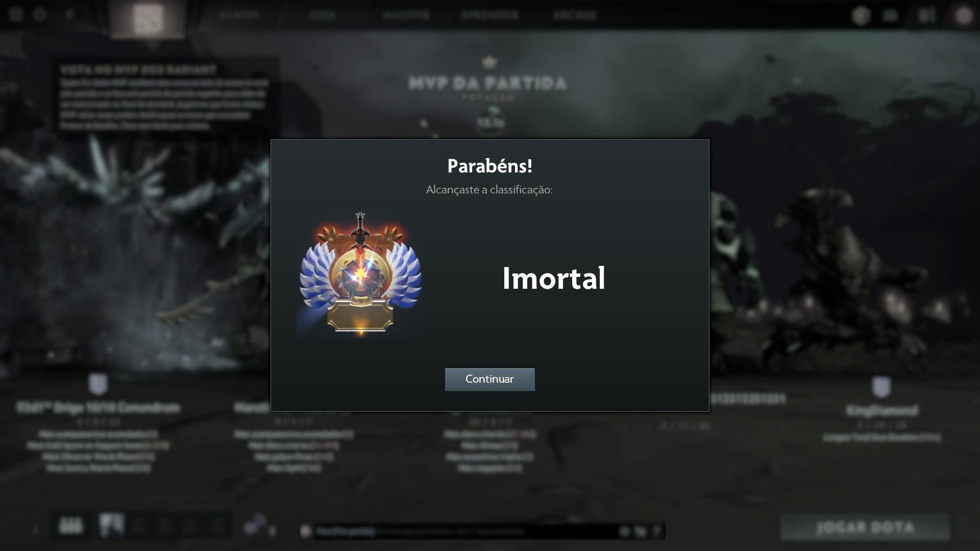Click the first empty party slot

tap(138, 525)
